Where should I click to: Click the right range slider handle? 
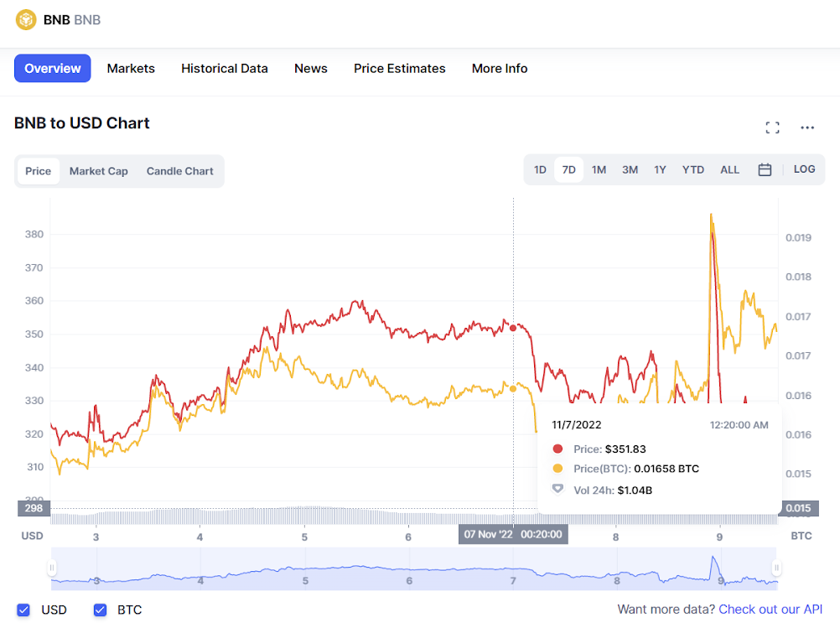tap(776, 568)
